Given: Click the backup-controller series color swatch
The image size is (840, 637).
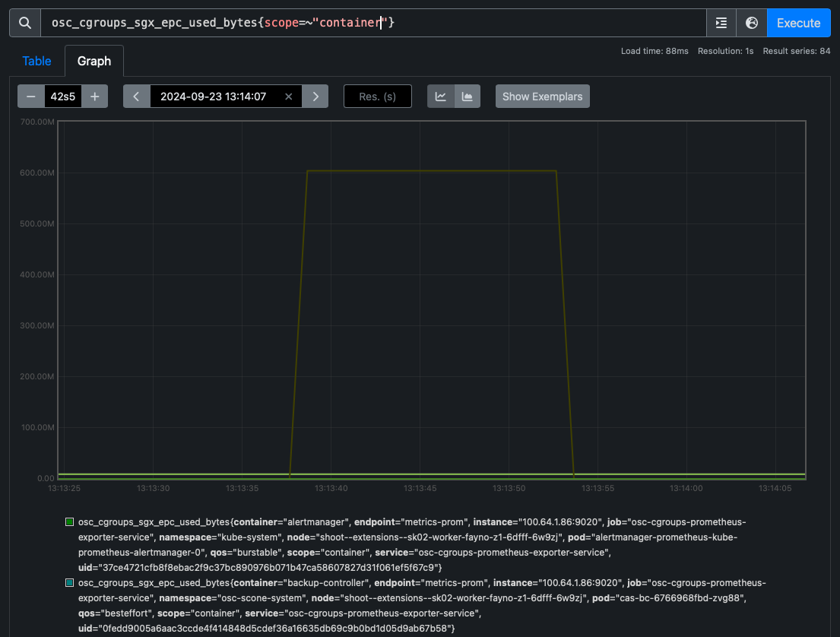Looking at the screenshot, I should [70, 583].
